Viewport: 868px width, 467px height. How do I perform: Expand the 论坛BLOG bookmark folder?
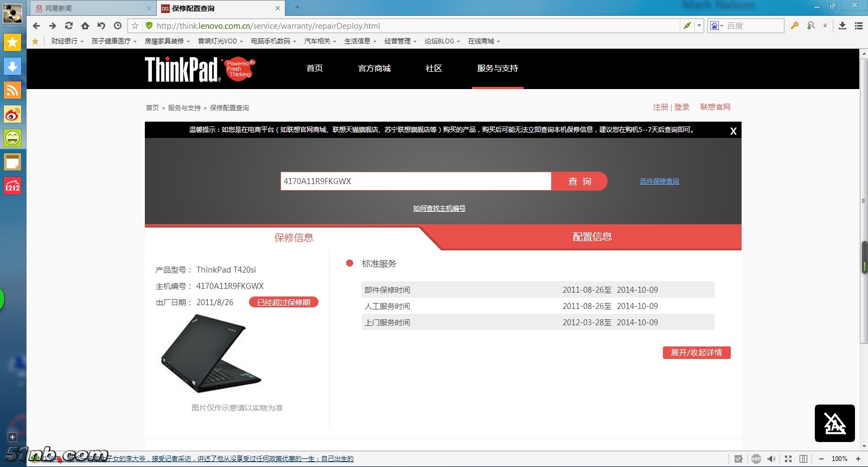point(442,41)
